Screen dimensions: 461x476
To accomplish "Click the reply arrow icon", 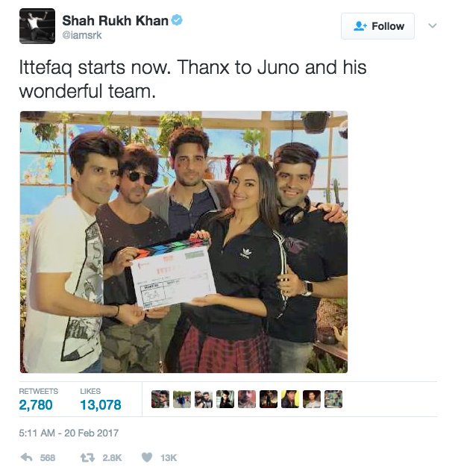I will click(26, 457).
